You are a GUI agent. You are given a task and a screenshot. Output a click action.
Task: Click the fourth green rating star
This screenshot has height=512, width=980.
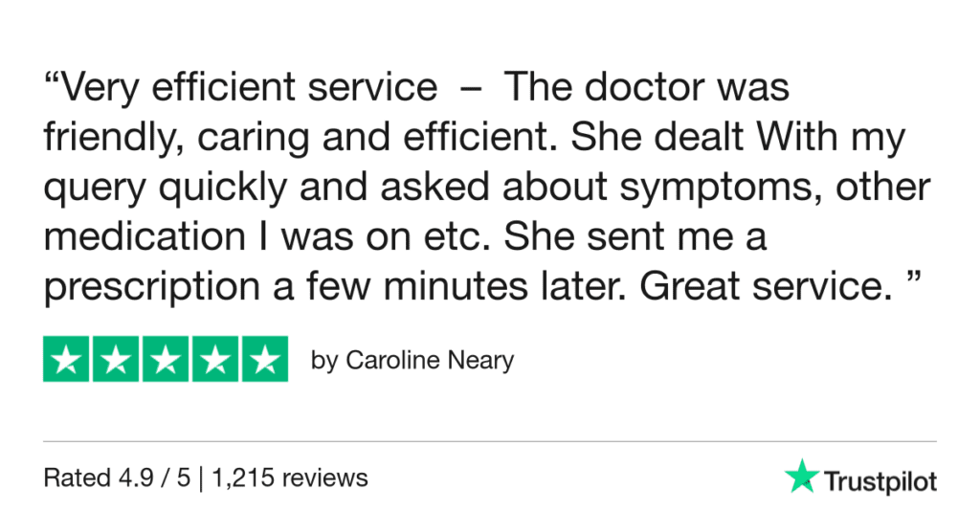click(x=215, y=360)
